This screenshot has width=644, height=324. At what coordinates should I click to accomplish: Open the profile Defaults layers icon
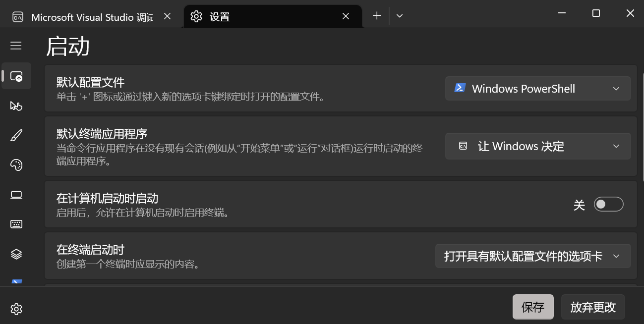point(16,254)
